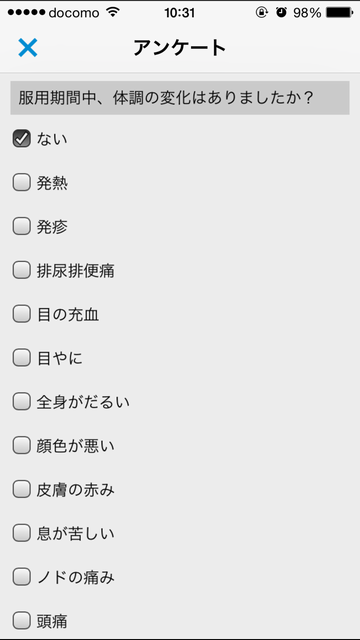
Task: Tick the 顔色が悪い checkbox
Action: pos(22,446)
